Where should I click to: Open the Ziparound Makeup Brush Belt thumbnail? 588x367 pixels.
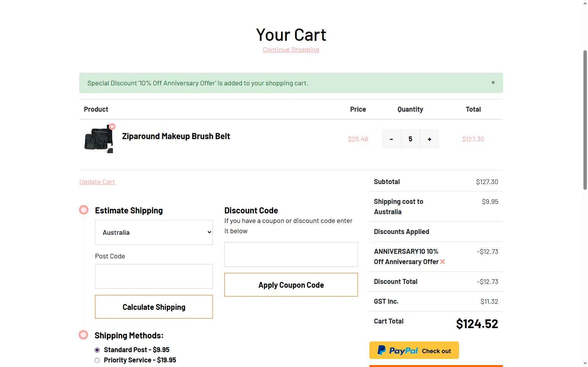[x=99, y=139]
